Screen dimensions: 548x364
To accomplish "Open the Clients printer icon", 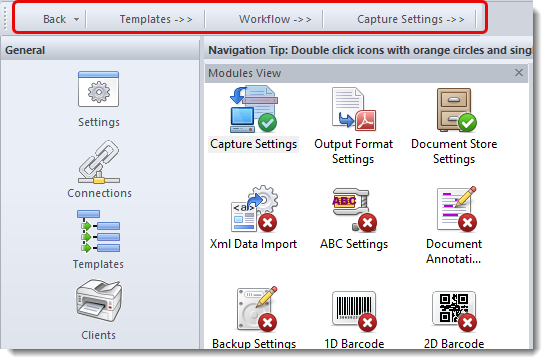I will coord(99,300).
